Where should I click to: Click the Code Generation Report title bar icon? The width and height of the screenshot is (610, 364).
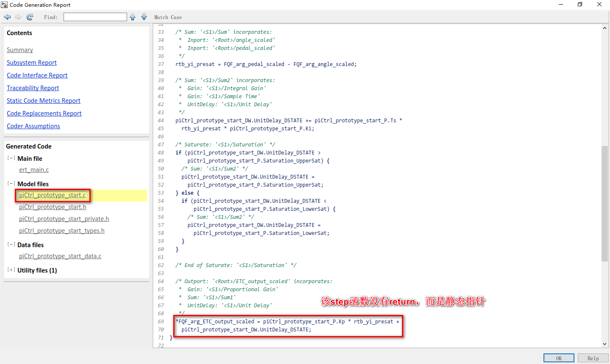pyautogui.click(x=4, y=5)
